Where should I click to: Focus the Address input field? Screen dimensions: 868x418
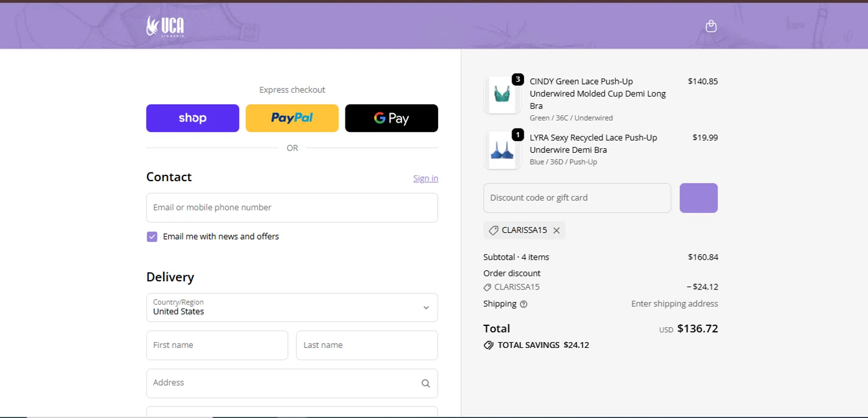pos(292,383)
